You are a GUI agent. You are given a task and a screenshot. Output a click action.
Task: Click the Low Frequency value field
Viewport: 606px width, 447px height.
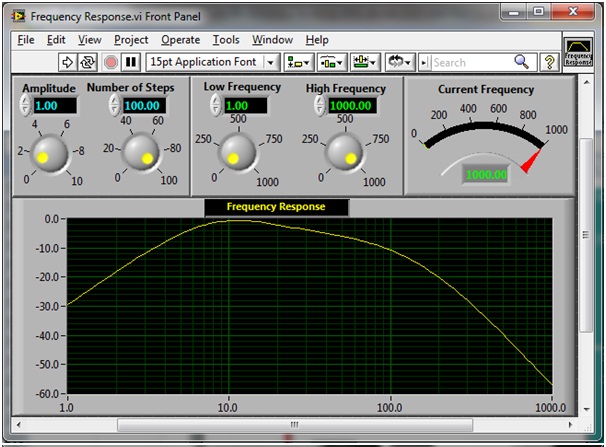point(245,105)
